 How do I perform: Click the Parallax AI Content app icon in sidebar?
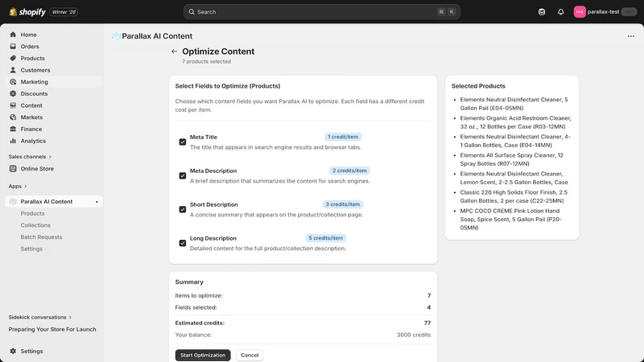pyautogui.click(x=13, y=202)
